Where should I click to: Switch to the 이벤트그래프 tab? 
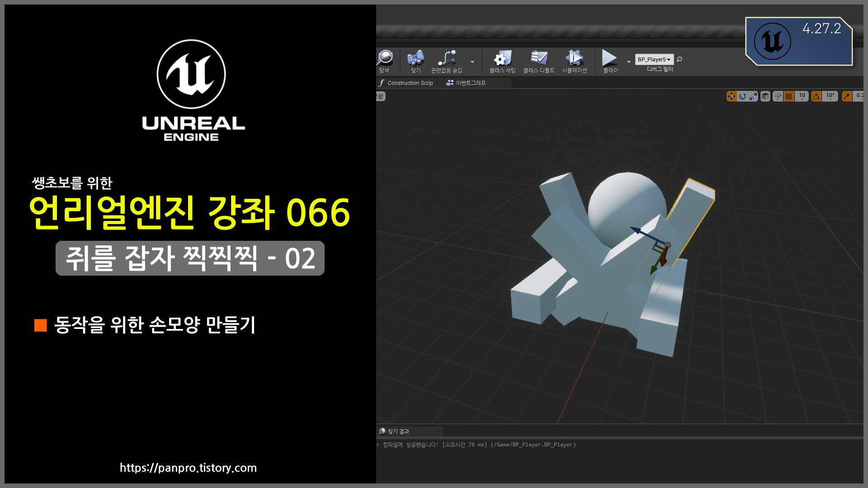pos(470,83)
